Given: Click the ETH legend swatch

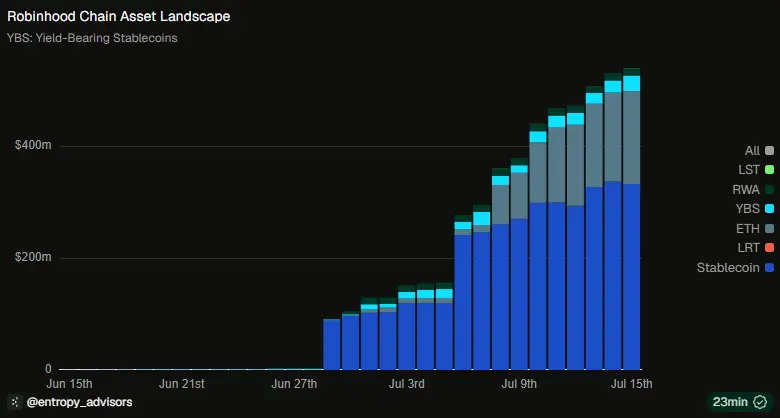Looking at the screenshot, I should 769,228.
